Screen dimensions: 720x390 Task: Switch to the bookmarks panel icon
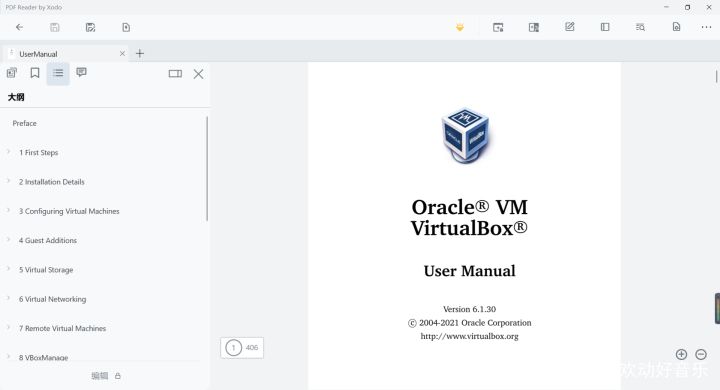coord(35,73)
